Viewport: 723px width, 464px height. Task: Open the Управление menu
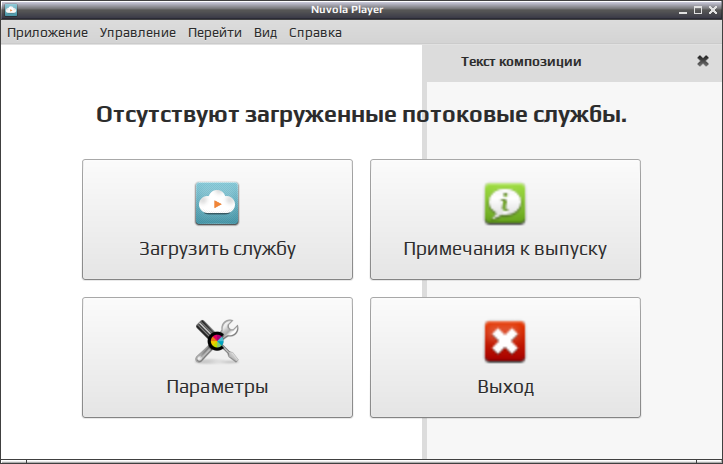pyautogui.click(x=138, y=33)
